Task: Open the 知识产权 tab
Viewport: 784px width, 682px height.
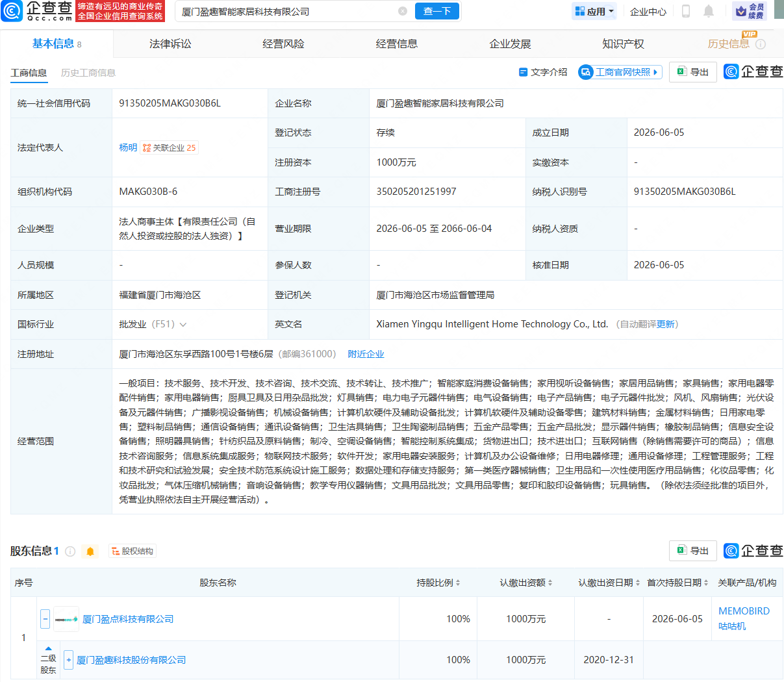Action: 623,44
